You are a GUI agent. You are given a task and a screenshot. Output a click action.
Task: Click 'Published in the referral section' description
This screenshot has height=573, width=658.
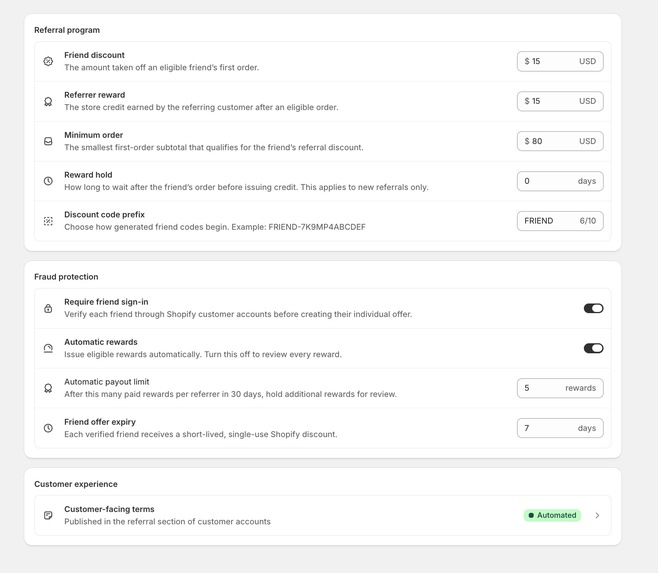click(167, 521)
